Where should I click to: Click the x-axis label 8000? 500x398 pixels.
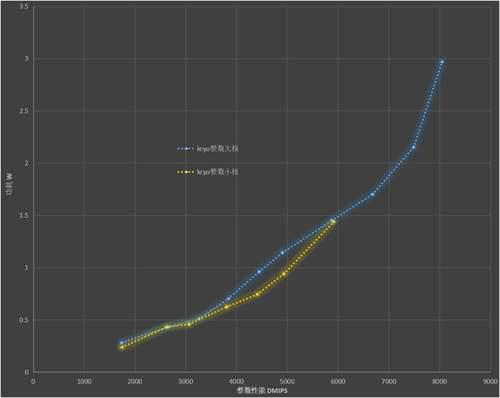tap(439, 381)
